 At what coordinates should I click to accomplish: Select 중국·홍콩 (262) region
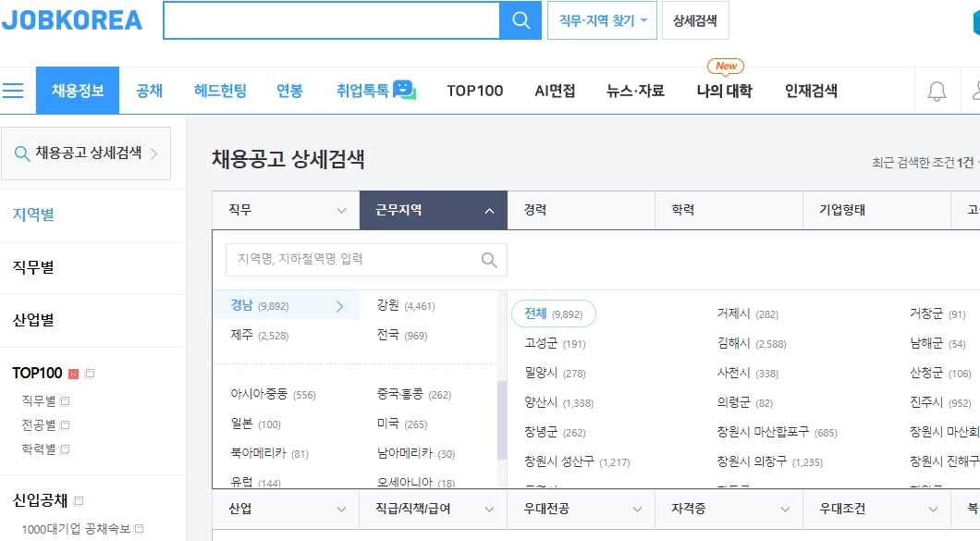pos(414,394)
